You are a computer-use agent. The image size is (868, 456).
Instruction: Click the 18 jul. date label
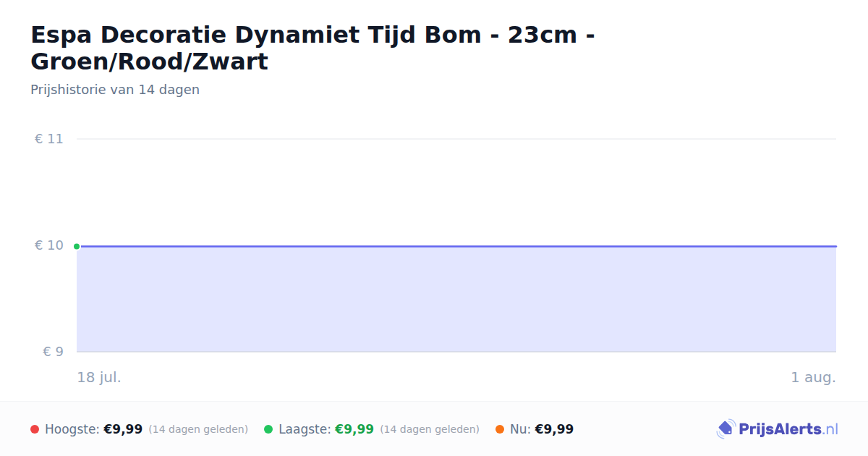99,377
